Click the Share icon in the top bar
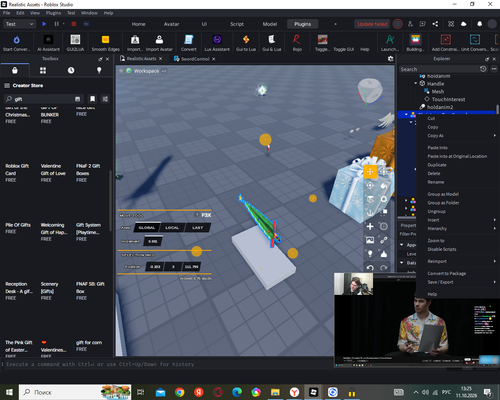500x400 pixels. [x=435, y=24]
